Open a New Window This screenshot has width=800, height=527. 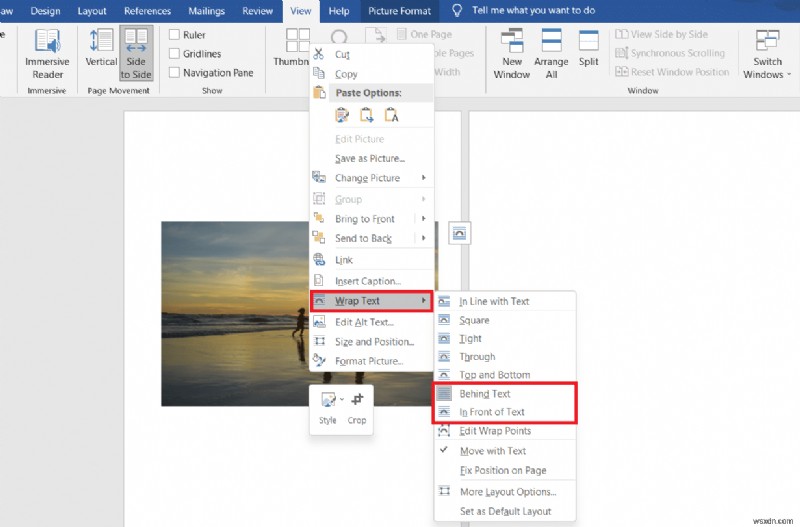(512, 54)
